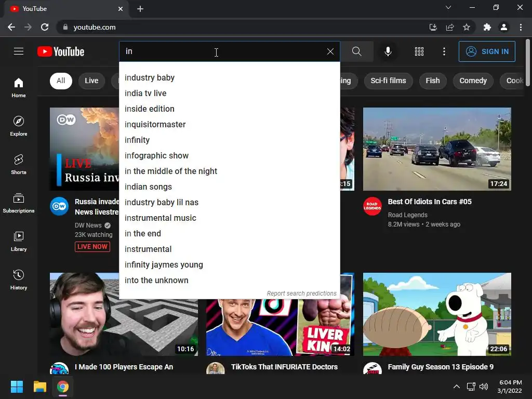Viewport: 532px width, 399px height.
Task: Choose suggestion 'instrumental'
Action: tap(229, 249)
